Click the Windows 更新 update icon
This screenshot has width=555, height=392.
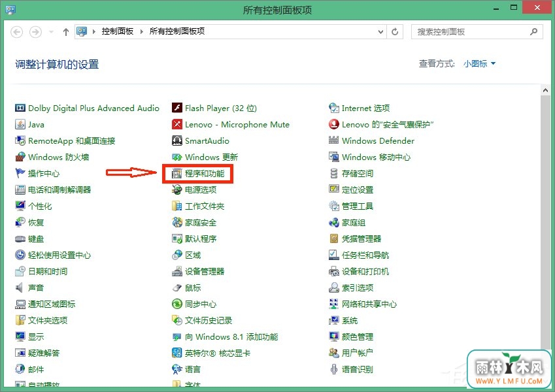coord(177,157)
